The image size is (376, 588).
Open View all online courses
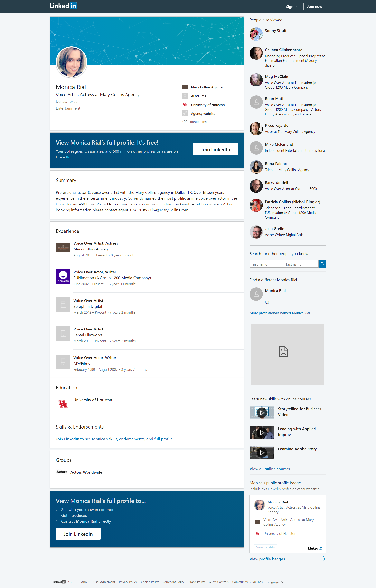click(x=270, y=469)
